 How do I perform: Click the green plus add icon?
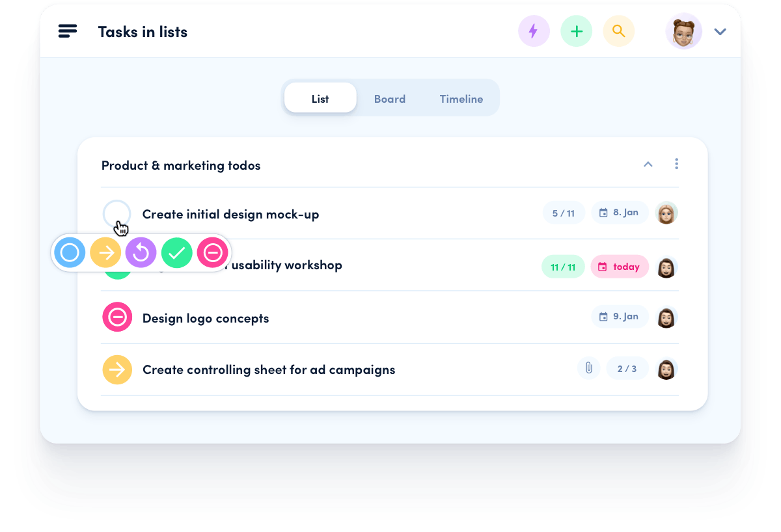pos(577,31)
